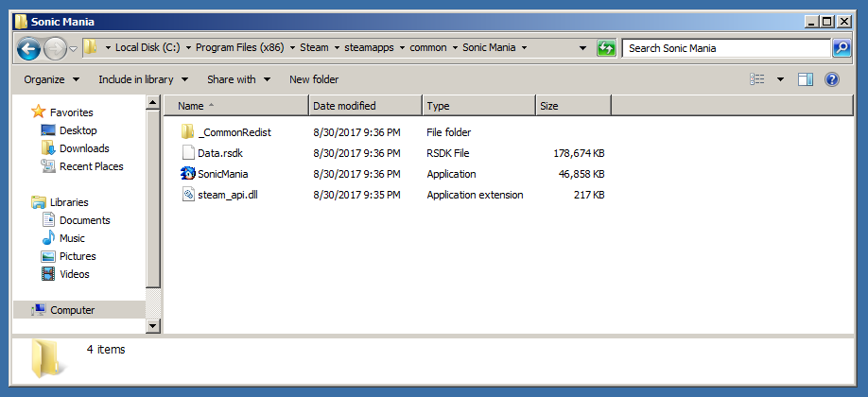The width and height of the screenshot is (868, 397).
Task: Select the _CommonRedist folder icon
Action: click(x=187, y=132)
